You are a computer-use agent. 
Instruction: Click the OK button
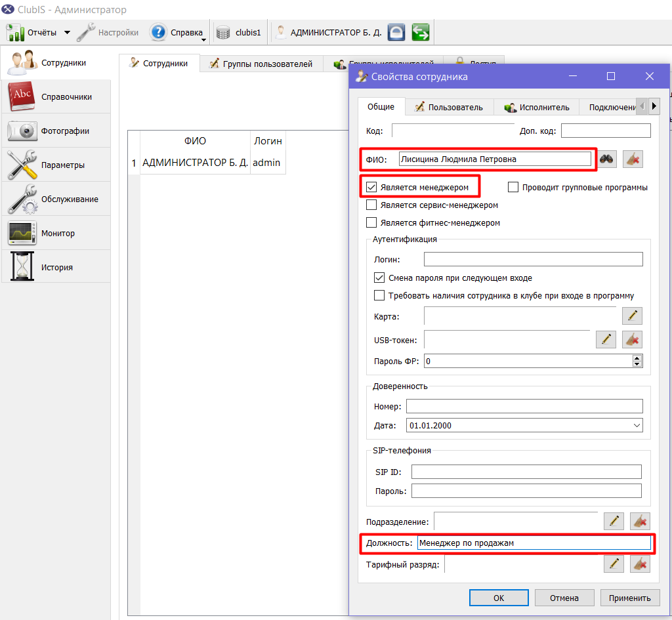coord(499,598)
